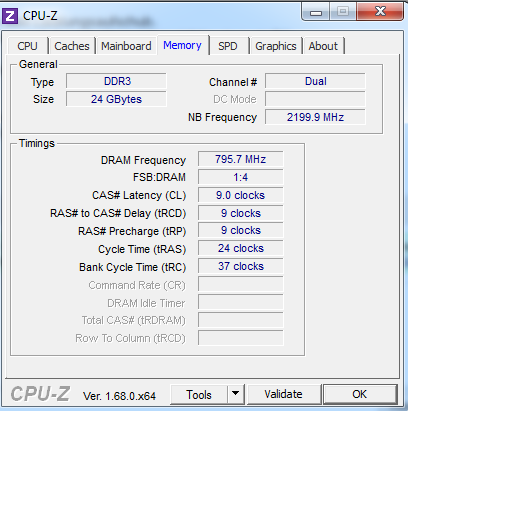Click the empty DC Mode field
The height and width of the screenshot is (514, 510).
[315, 99]
